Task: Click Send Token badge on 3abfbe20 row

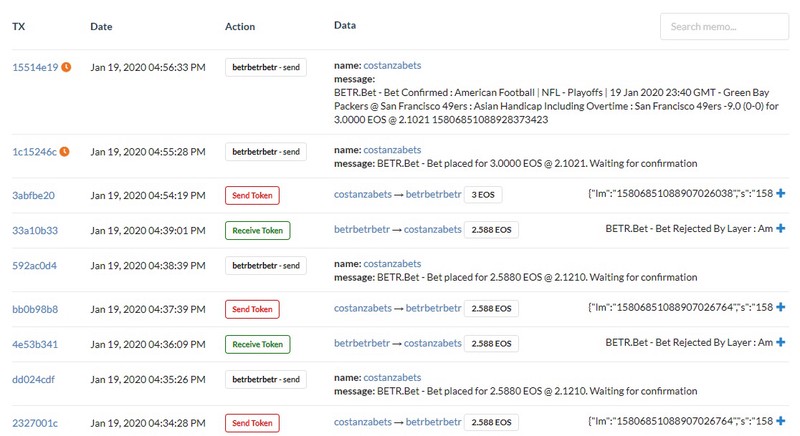Action: 252,195
